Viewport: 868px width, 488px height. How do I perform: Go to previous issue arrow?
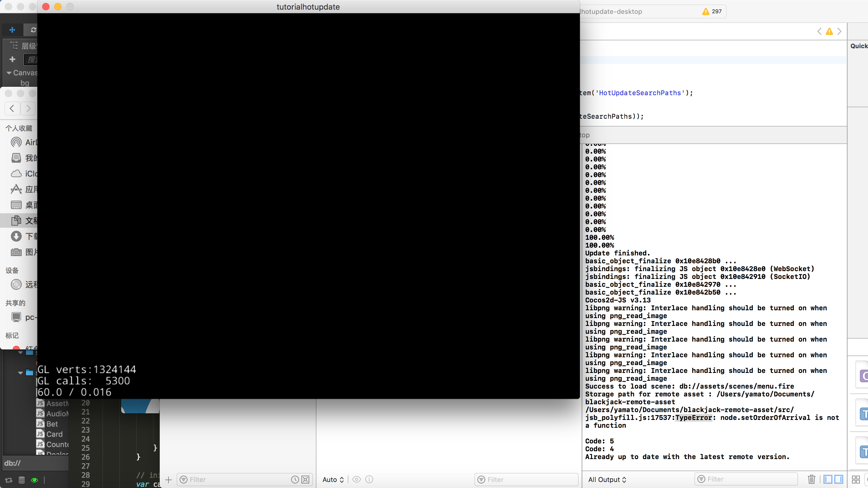pos(819,31)
